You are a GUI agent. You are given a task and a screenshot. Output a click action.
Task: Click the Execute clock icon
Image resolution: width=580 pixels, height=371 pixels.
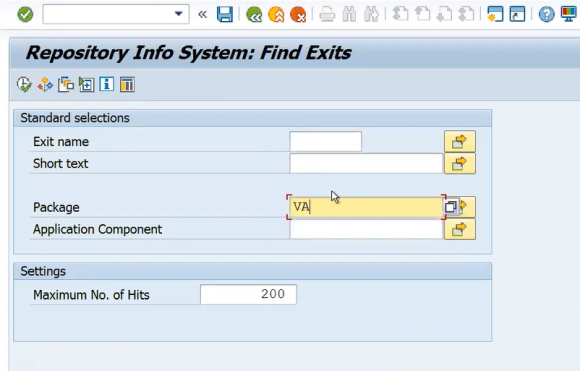[x=24, y=84]
